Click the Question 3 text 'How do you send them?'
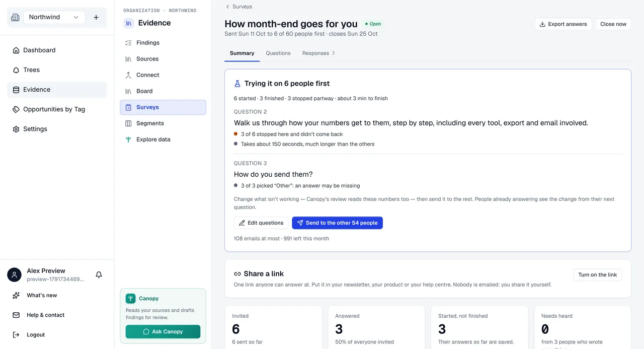Viewport: 644px width, 349px height. click(x=273, y=174)
